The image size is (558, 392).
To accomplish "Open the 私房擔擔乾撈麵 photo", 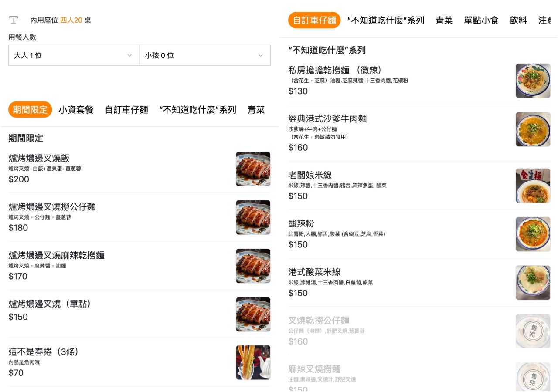I will click(x=533, y=81).
